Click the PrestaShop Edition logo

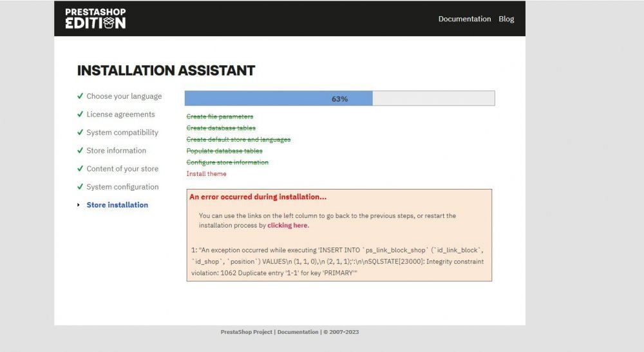pyautogui.click(x=95, y=19)
